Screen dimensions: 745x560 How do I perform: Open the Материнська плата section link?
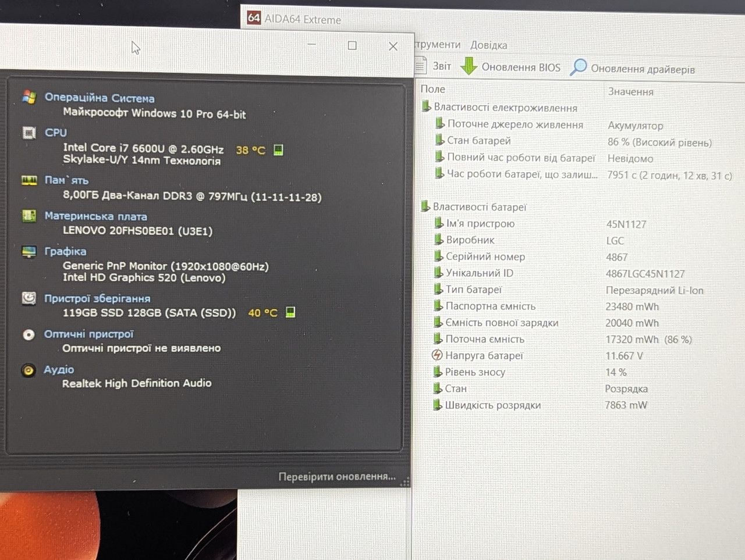[96, 216]
